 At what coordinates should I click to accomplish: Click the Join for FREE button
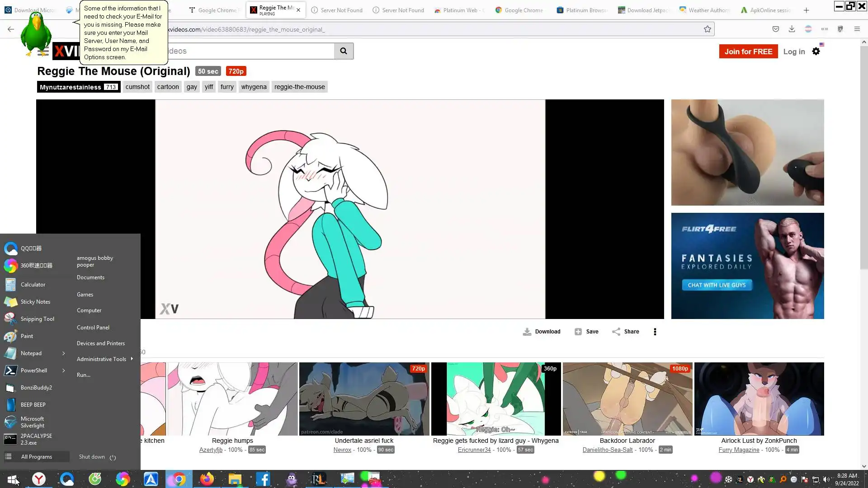click(748, 52)
